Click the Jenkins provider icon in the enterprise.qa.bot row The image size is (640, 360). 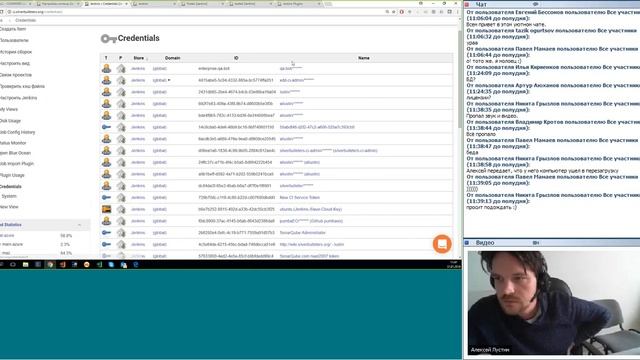(121, 69)
